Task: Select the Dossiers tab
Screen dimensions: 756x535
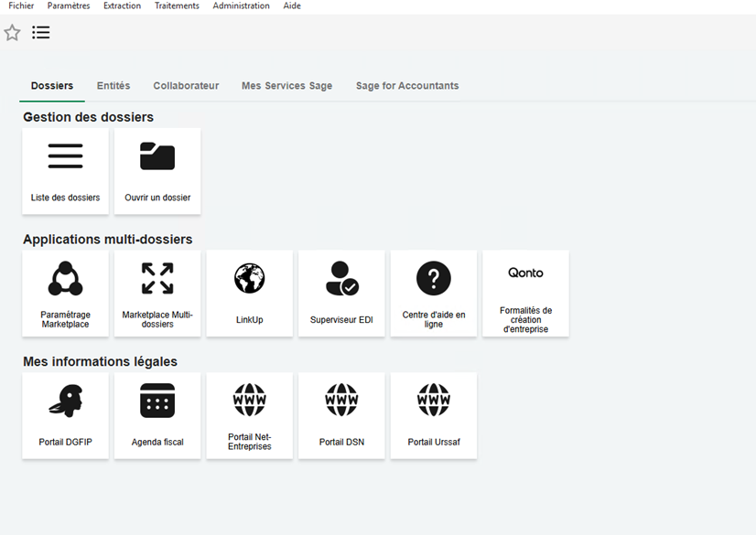Action: point(52,86)
